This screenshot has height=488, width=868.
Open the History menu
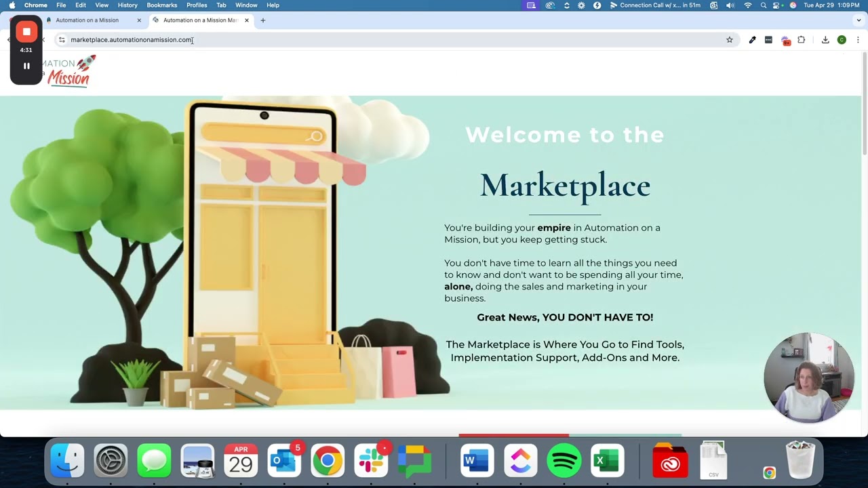pos(127,5)
